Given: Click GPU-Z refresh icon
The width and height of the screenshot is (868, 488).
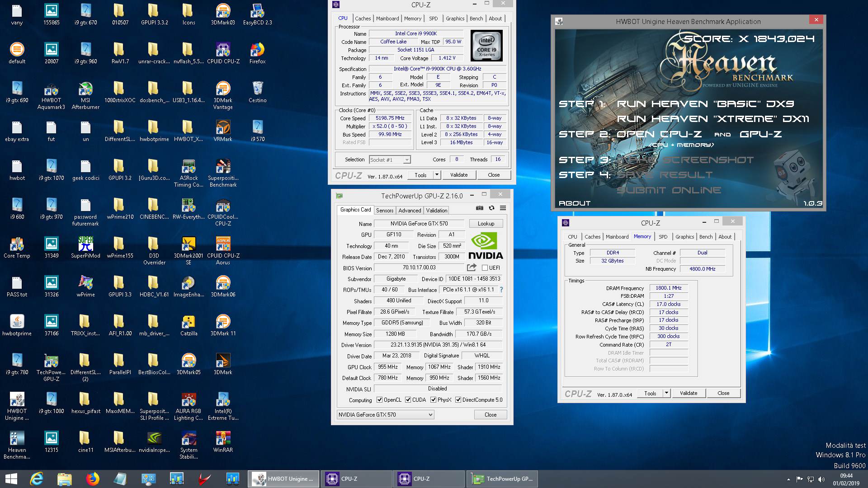Looking at the screenshot, I should click(491, 208).
